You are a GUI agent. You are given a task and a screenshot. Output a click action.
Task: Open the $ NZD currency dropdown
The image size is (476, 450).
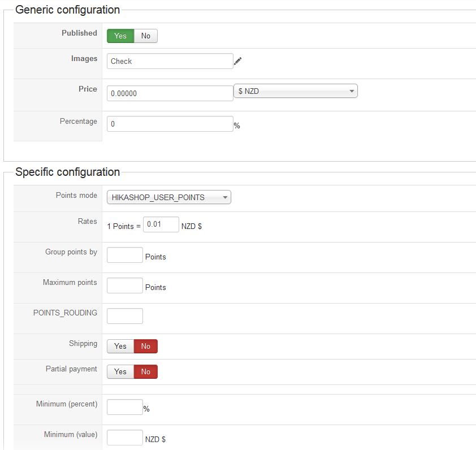(x=296, y=91)
